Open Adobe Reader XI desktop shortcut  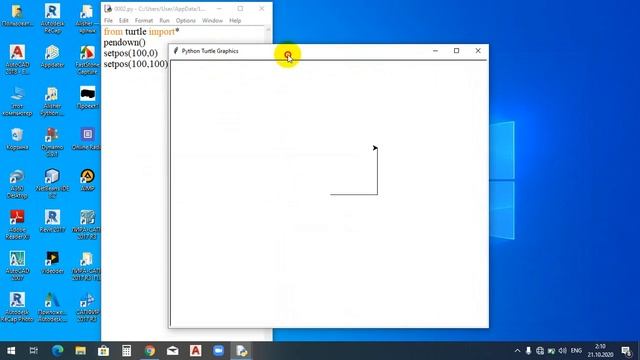[17, 224]
